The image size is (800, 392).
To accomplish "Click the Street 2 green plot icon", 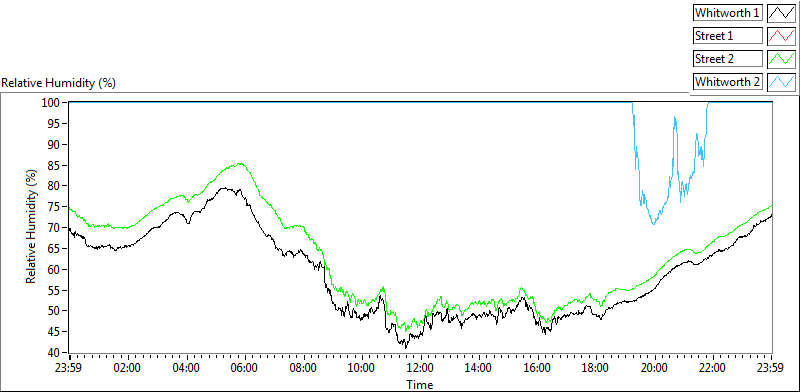I will [781, 59].
